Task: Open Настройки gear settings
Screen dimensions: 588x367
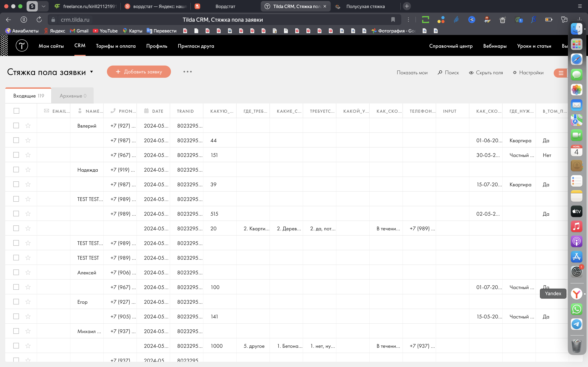Action: pyautogui.click(x=515, y=73)
